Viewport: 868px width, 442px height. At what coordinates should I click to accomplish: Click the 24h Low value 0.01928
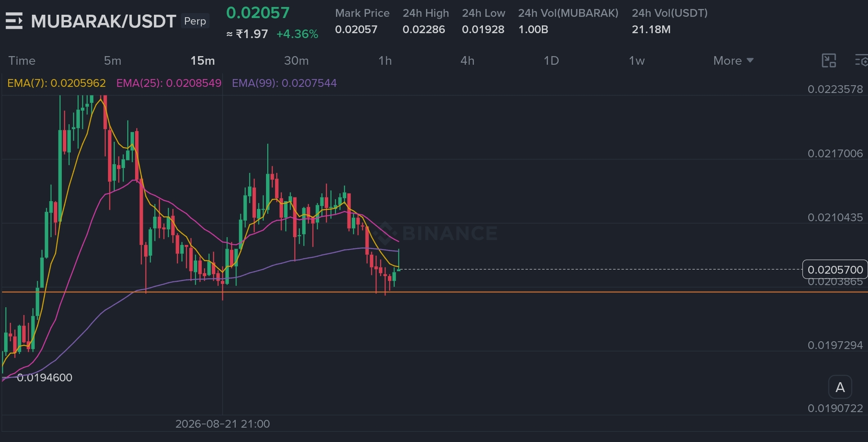coord(483,29)
